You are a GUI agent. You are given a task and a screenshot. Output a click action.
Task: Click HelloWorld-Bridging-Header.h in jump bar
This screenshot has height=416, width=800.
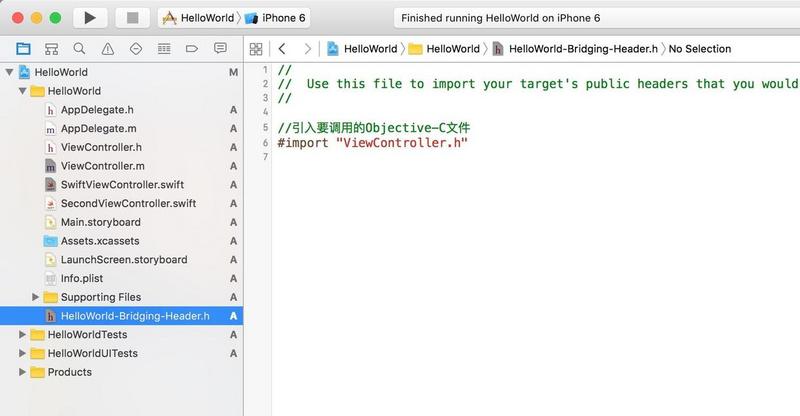click(x=575, y=48)
